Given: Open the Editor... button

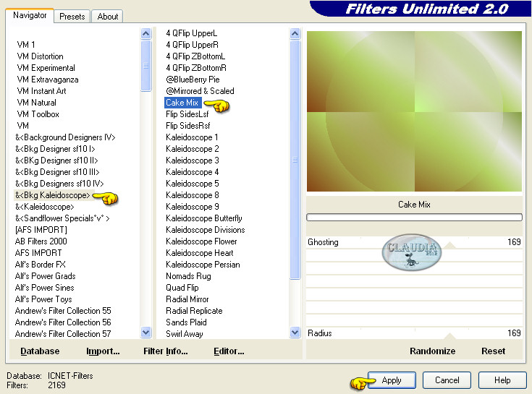Looking at the screenshot, I should tap(229, 351).
